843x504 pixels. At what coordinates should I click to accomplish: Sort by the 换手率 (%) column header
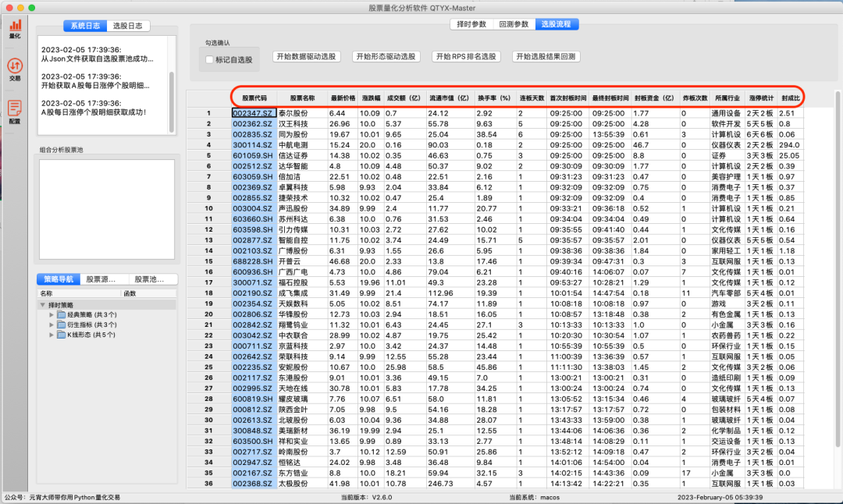tap(494, 98)
